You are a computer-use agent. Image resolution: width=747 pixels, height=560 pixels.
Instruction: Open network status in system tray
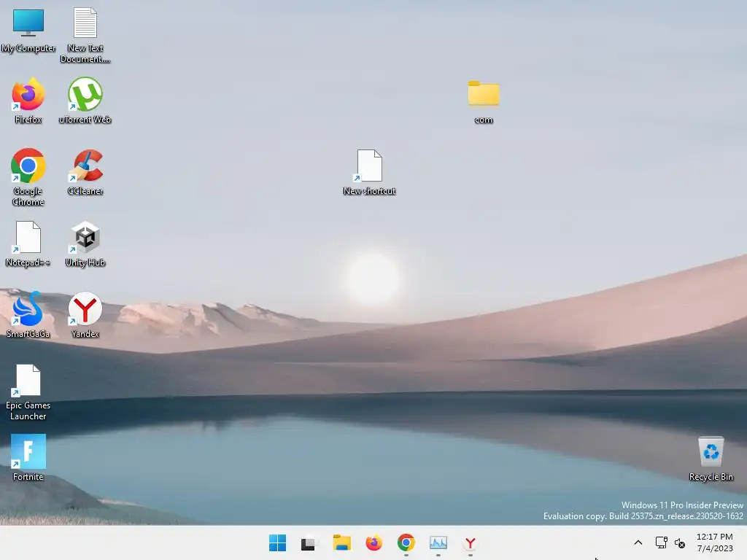[661, 542]
